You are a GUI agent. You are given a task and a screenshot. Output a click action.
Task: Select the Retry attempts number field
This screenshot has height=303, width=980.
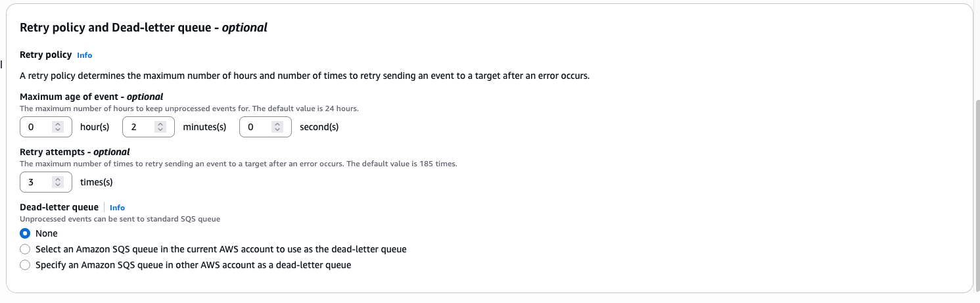tap(36, 182)
